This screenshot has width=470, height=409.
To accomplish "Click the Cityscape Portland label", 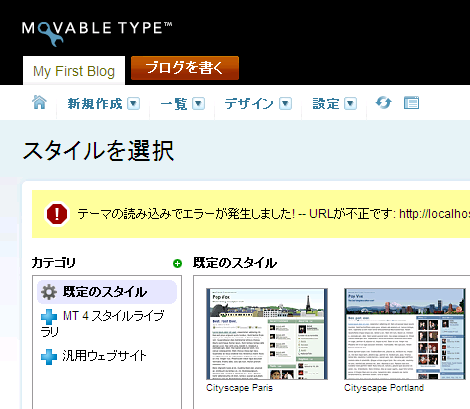I will 384,388.
